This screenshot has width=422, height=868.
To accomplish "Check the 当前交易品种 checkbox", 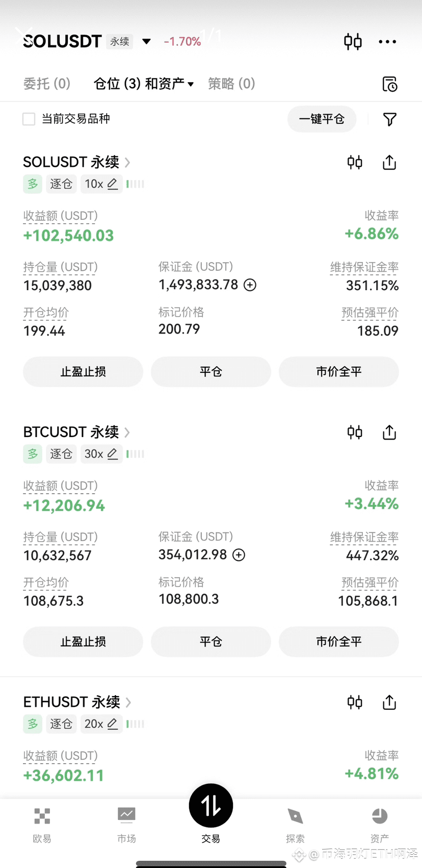I will (29, 119).
